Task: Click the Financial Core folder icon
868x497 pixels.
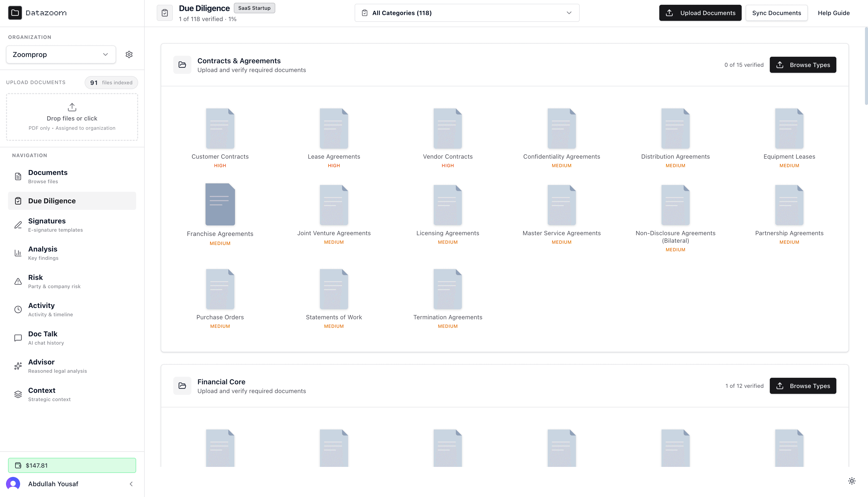Action: (182, 386)
